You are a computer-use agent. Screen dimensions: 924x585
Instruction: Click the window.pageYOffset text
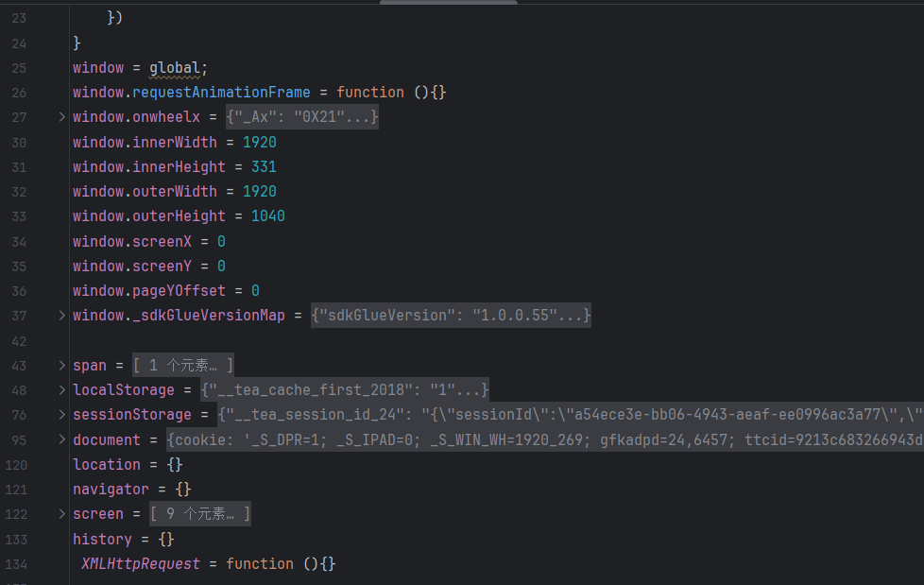(x=149, y=291)
